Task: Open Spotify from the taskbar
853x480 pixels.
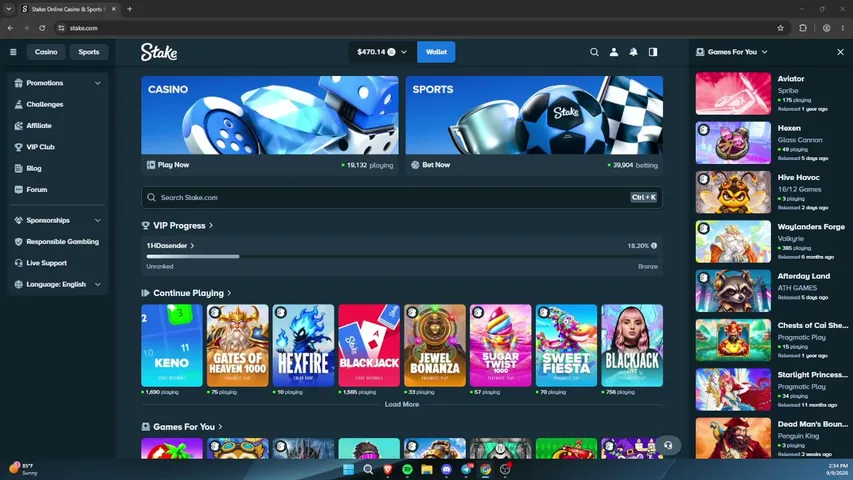Action: tap(407, 469)
